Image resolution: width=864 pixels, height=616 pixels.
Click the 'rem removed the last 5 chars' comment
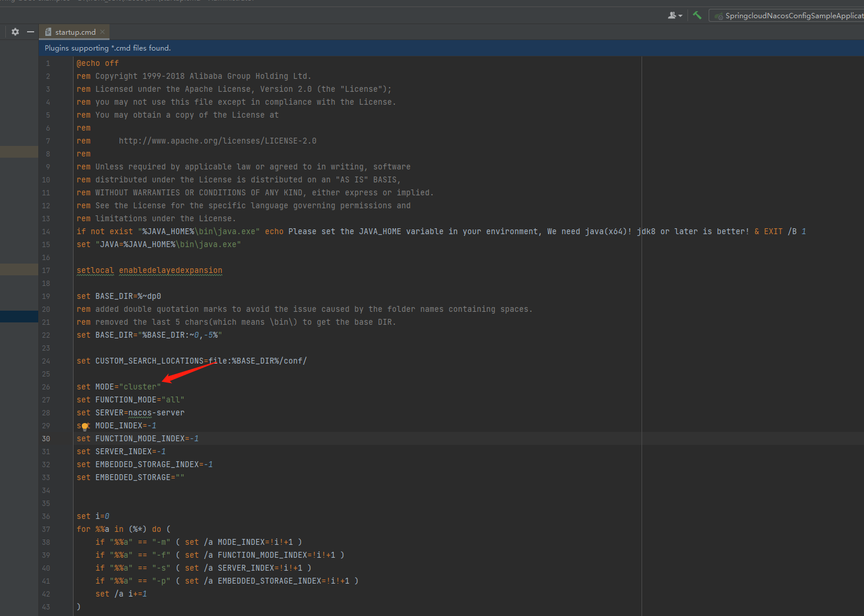click(x=236, y=322)
